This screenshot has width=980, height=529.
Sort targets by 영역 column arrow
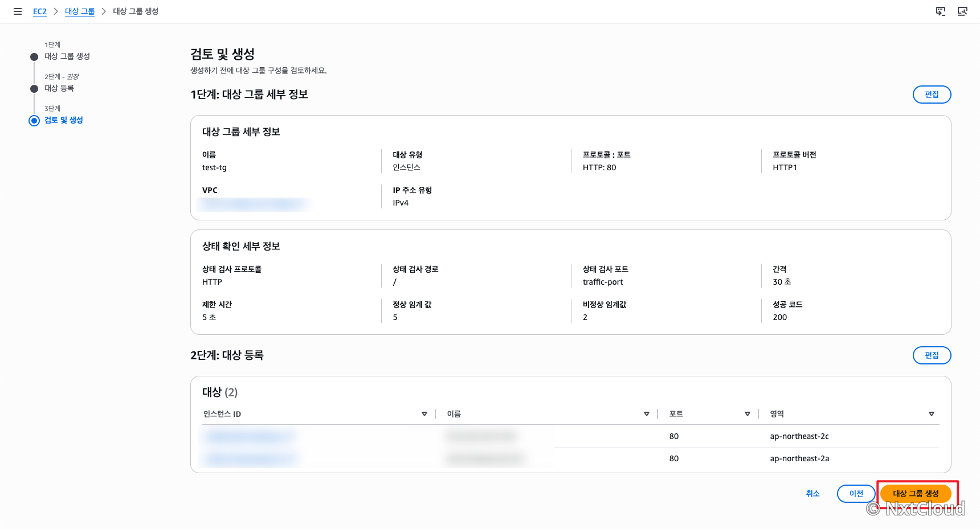[x=932, y=414]
